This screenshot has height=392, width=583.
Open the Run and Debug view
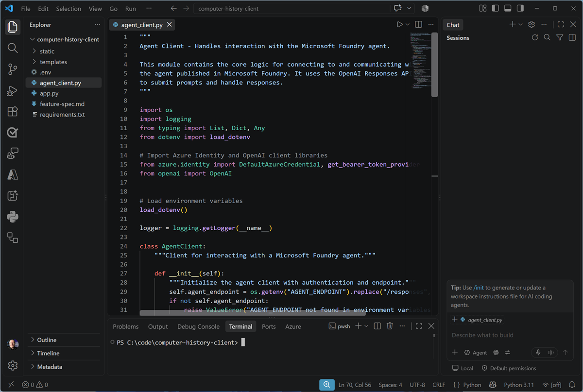tap(13, 90)
